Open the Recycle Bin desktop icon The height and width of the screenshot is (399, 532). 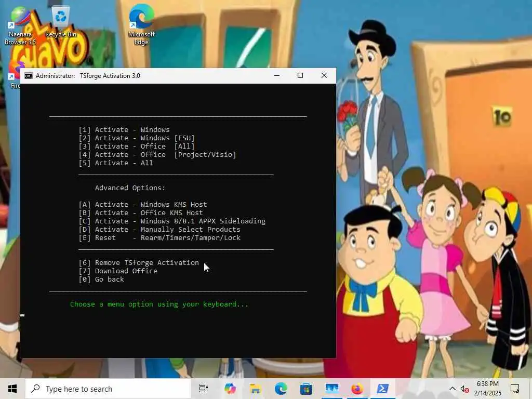pyautogui.click(x=60, y=22)
